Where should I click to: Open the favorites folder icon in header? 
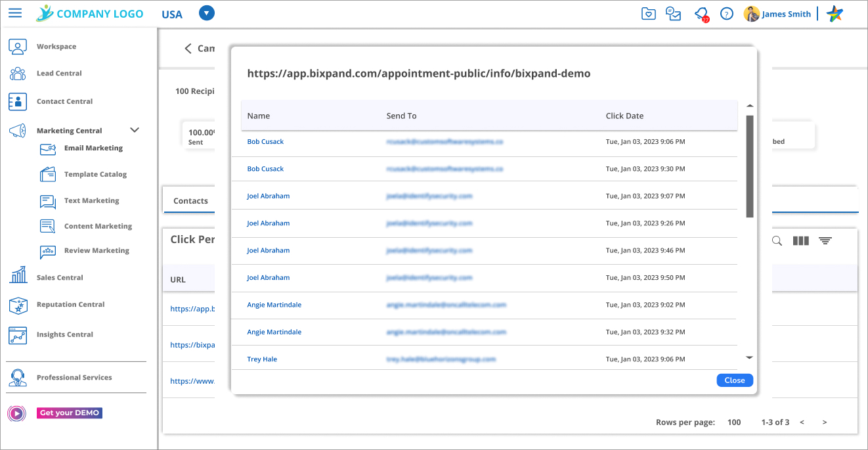648,14
